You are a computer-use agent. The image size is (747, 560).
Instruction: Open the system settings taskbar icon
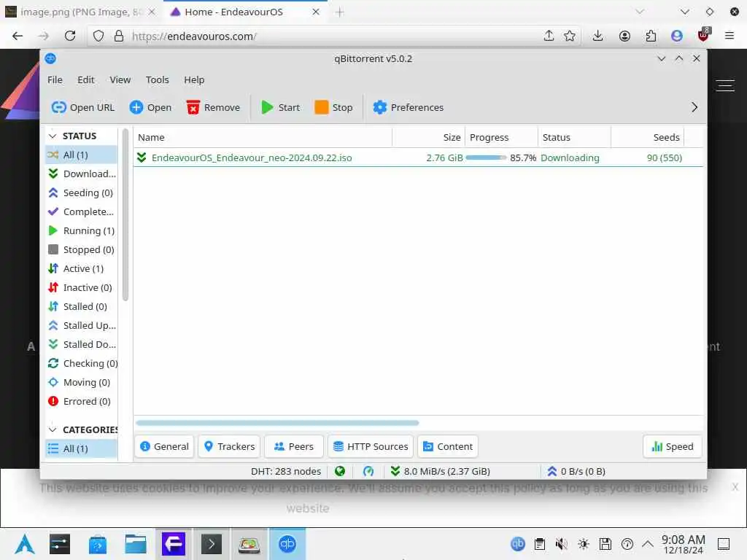coord(60,544)
